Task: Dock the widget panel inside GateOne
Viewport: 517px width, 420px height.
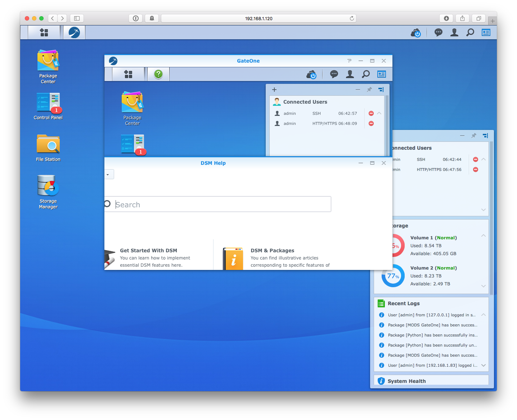Action: click(381, 90)
